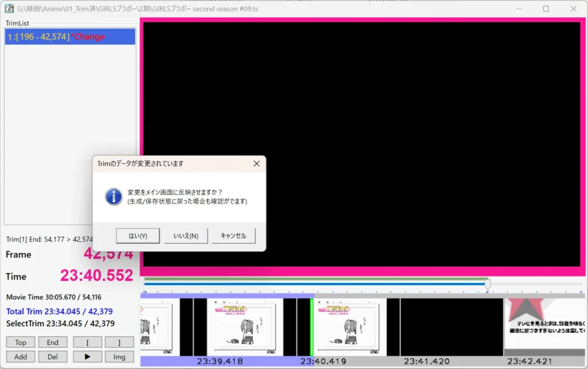Click the Del button
Screen dimensions: 588x369
click(53, 356)
